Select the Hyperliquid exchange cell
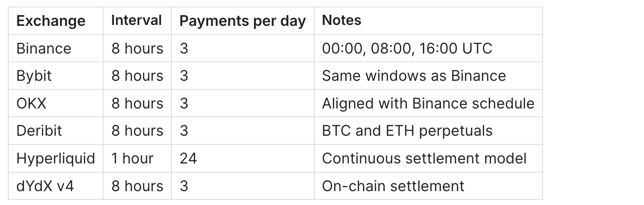Image resolution: width=644 pixels, height=205 pixels. (56, 158)
